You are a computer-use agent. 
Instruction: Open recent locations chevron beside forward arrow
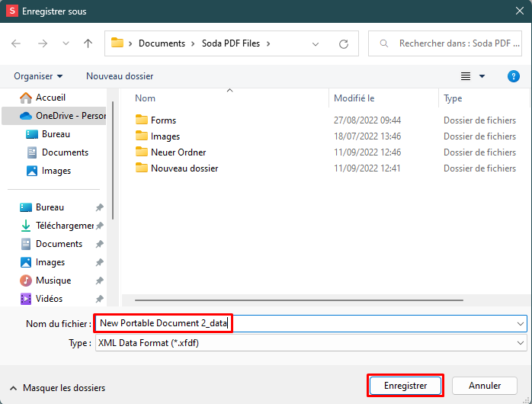tap(66, 43)
